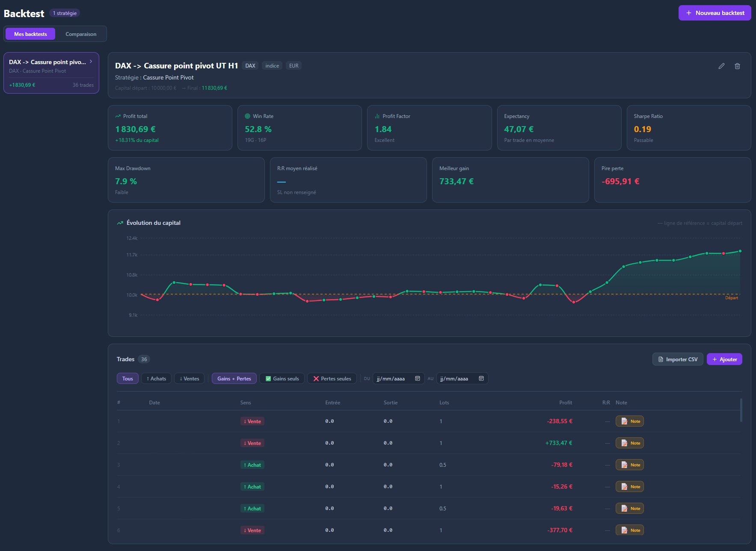Click the trades count badge 36
Screen dimensions: 756x551
(x=144, y=359)
